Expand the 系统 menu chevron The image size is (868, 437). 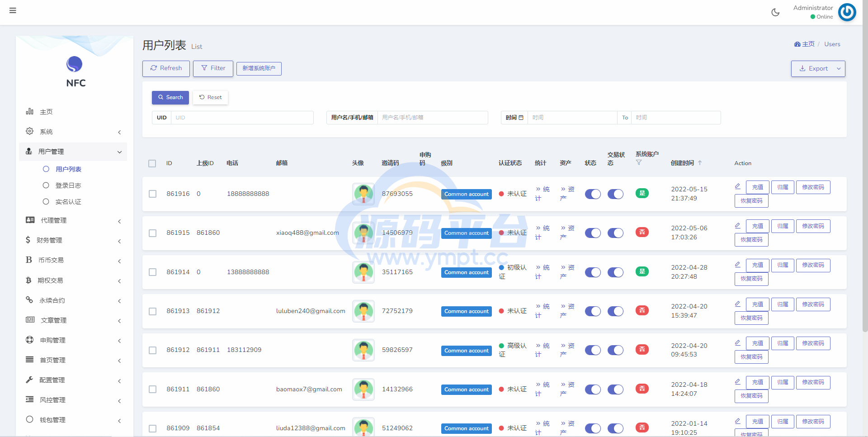pos(119,132)
